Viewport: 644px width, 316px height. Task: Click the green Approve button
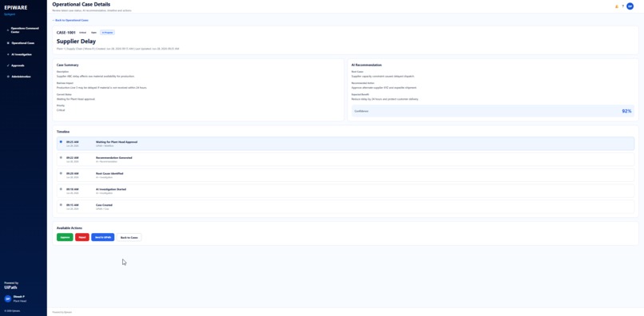point(65,237)
